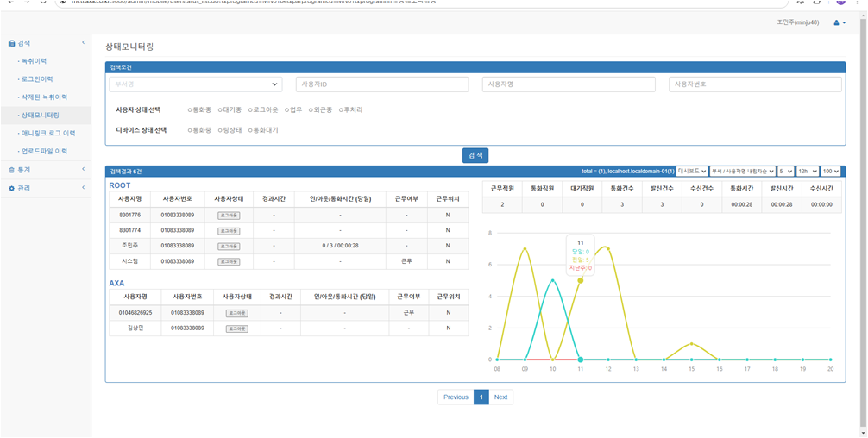Open the user profile icon menu

840,22
